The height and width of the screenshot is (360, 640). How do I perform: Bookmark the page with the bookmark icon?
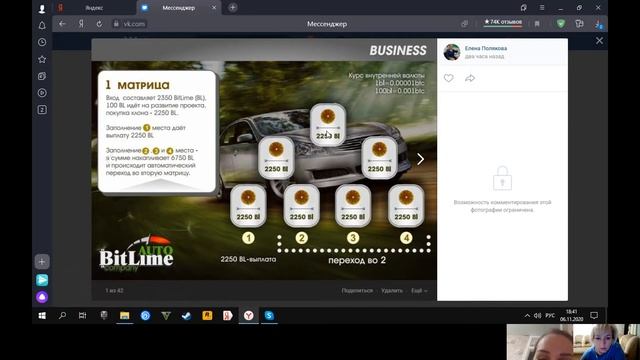pyautogui.click(x=537, y=24)
